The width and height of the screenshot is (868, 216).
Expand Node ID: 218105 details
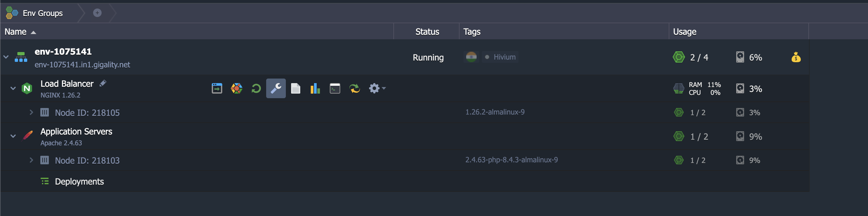click(31, 112)
